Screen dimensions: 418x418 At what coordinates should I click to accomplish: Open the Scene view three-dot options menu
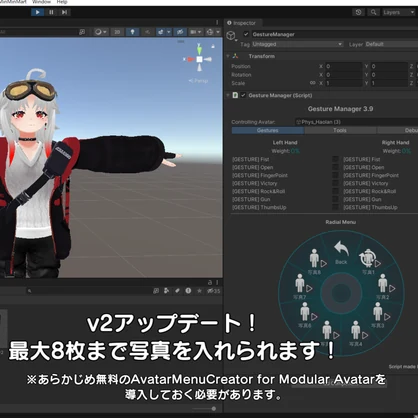click(x=217, y=22)
